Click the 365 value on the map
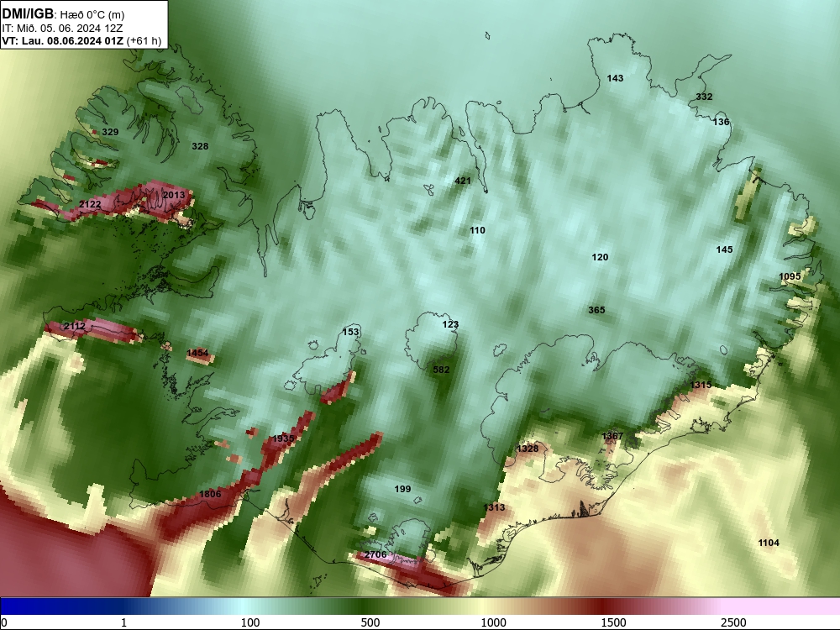 tap(596, 310)
